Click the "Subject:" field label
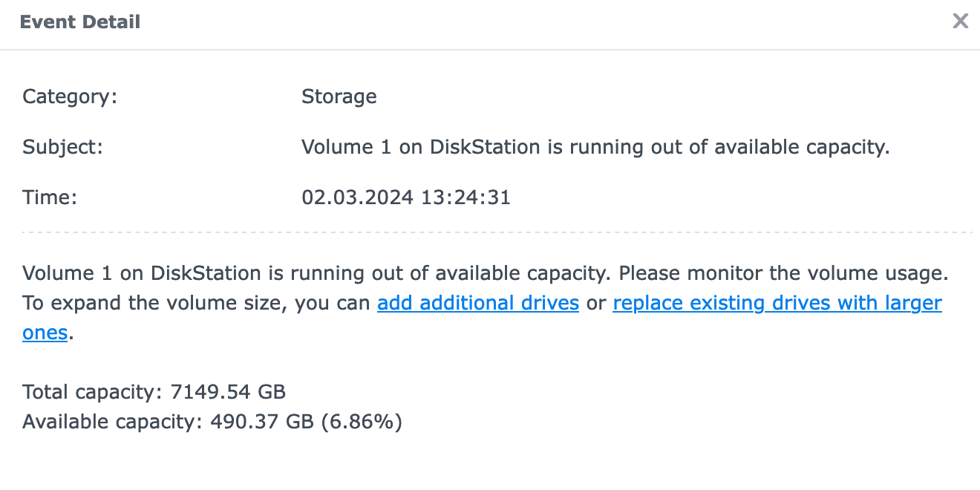980x490 pixels. (62, 147)
